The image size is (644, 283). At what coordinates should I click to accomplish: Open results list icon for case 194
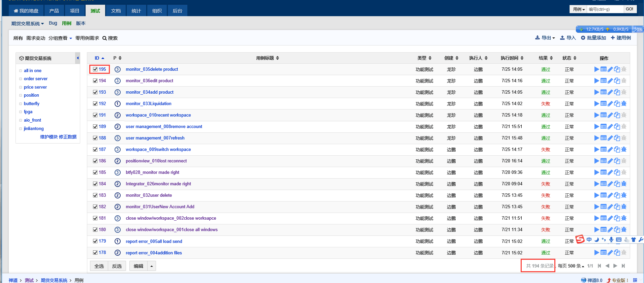pyautogui.click(x=603, y=81)
